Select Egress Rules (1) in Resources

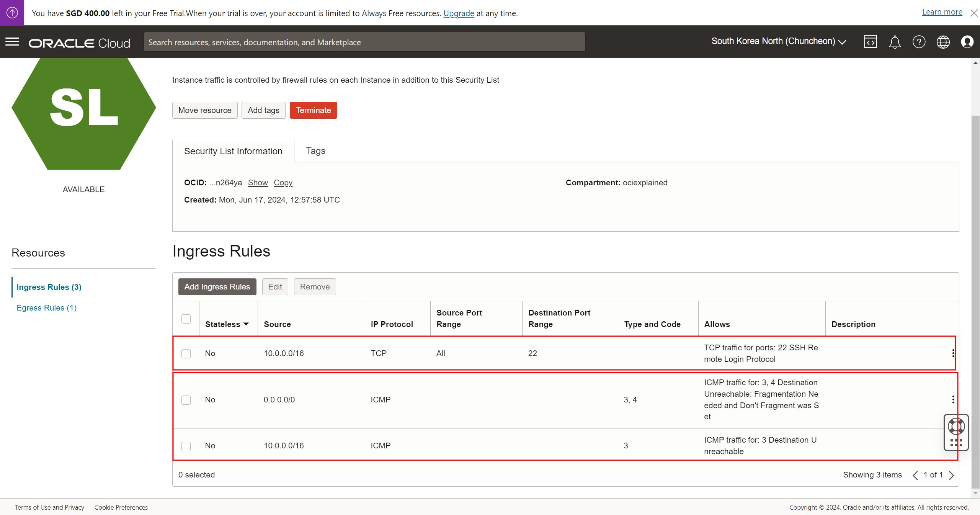click(47, 308)
